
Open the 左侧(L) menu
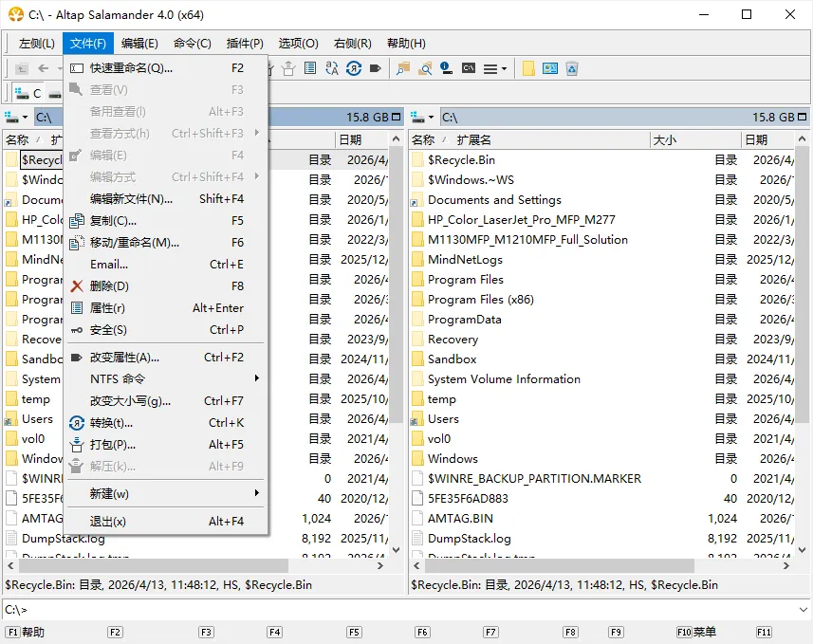(37, 44)
